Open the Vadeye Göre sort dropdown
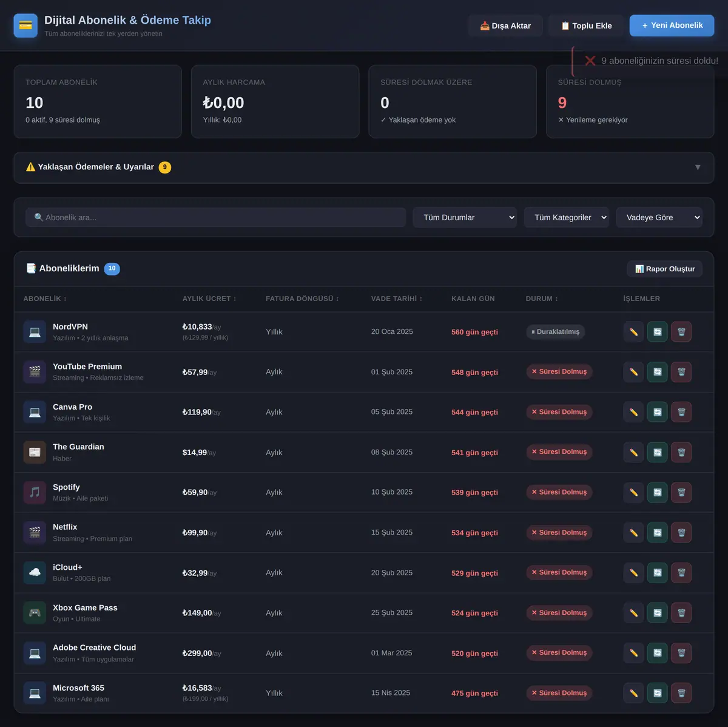Screen dimensions: 728x727 659,217
